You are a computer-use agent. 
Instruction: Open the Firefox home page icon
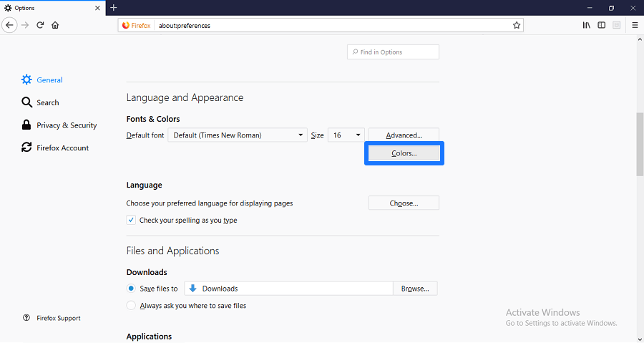pyautogui.click(x=55, y=25)
